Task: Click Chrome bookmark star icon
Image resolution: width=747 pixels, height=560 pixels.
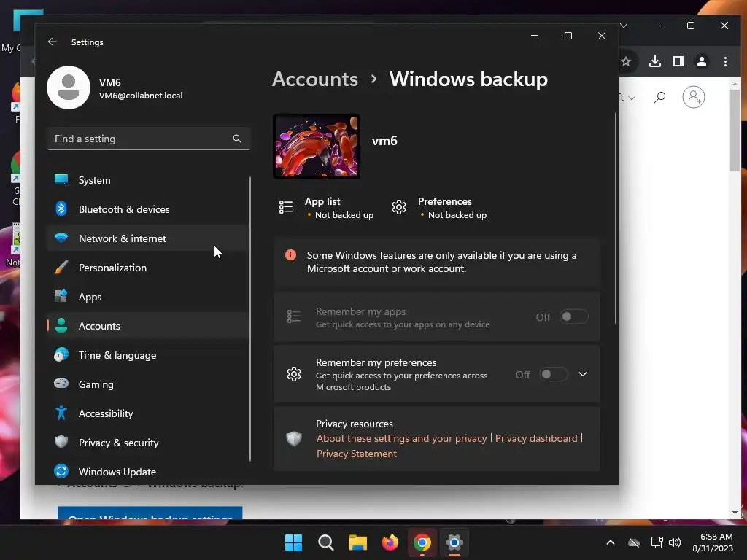Action: point(626,61)
